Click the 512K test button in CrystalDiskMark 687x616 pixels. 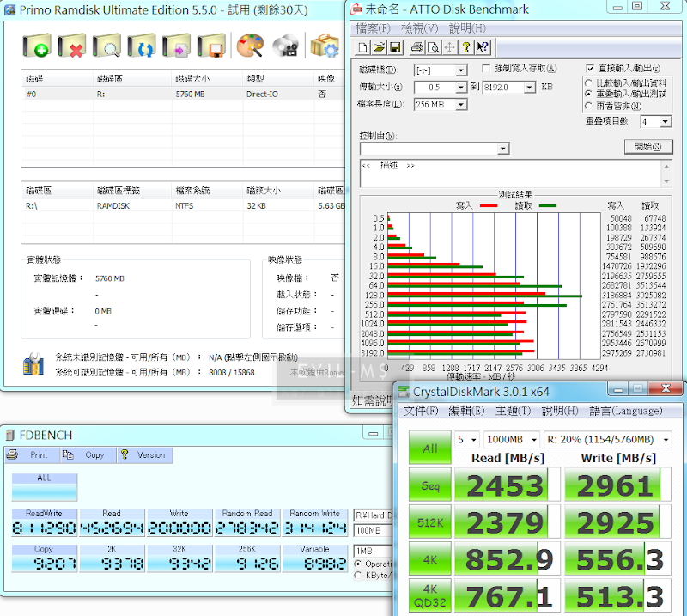430,521
